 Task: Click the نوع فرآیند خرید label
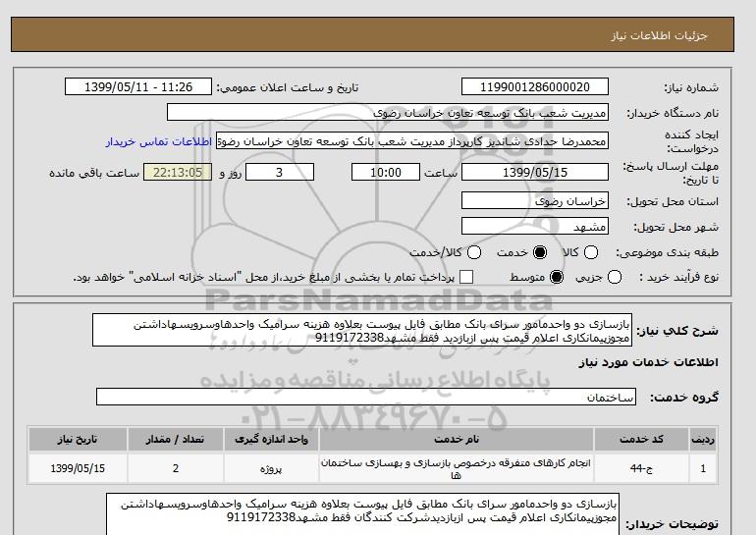678,277
